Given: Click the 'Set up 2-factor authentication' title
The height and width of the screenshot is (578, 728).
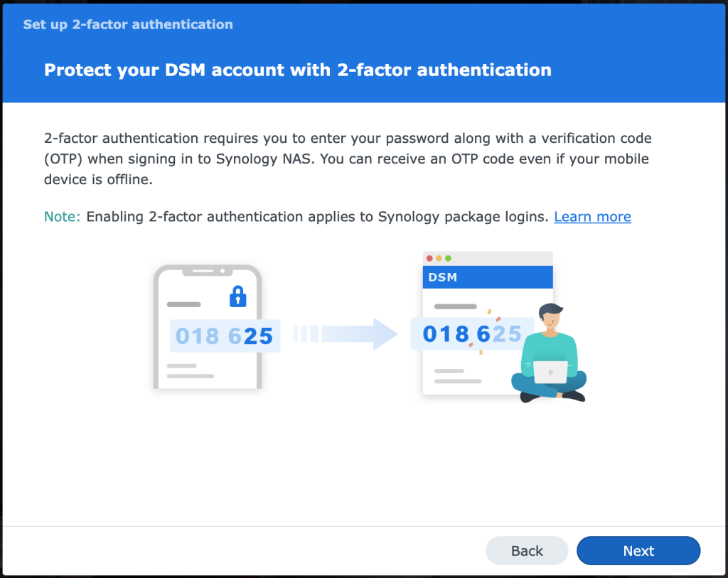Looking at the screenshot, I should tap(128, 25).
